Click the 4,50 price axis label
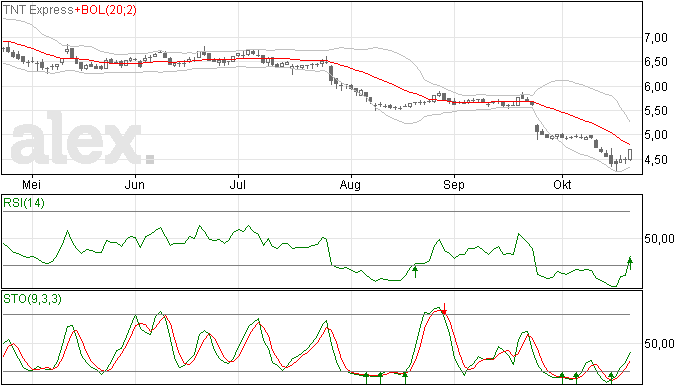The width and height of the screenshot is (690, 387). pos(656,160)
